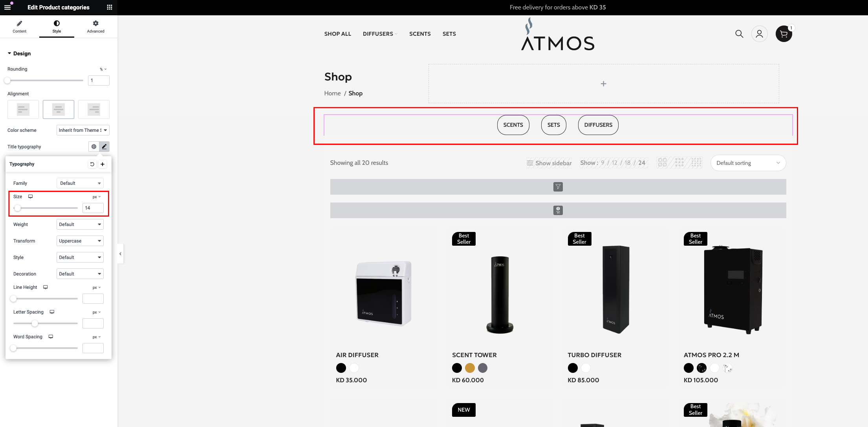The width and height of the screenshot is (868, 427).
Task: Change Rounding unit dropdown
Action: pos(103,69)
